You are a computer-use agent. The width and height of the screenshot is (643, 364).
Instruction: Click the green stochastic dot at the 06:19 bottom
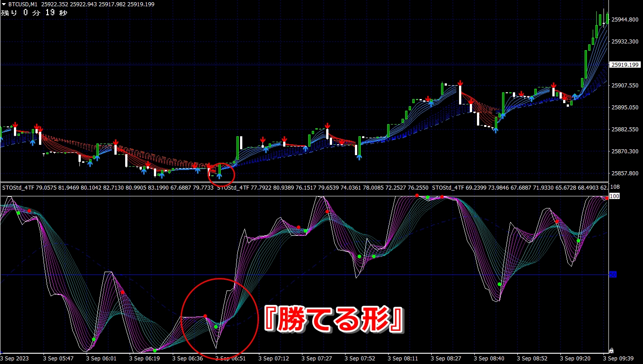155,350
